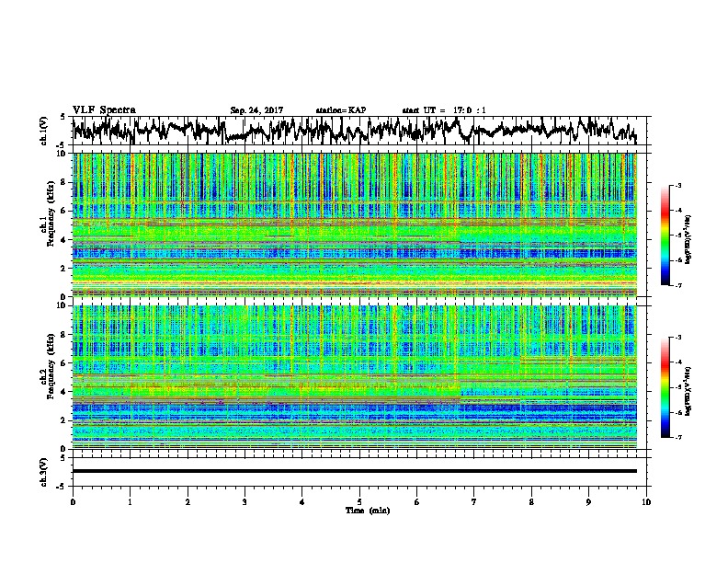This screenshot has height=563, width=728.
Task: Click the "Time (min)" axis label
Action: [x=368, y=511]
